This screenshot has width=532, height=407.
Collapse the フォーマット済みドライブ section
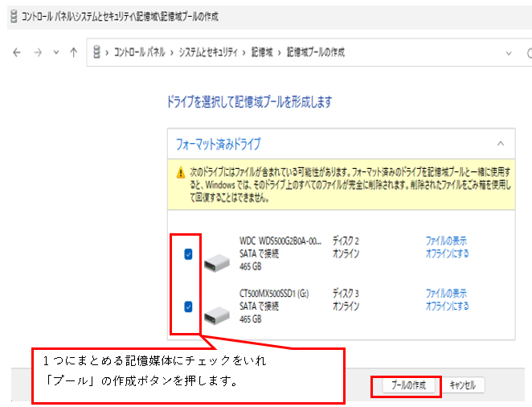[501, 143]
